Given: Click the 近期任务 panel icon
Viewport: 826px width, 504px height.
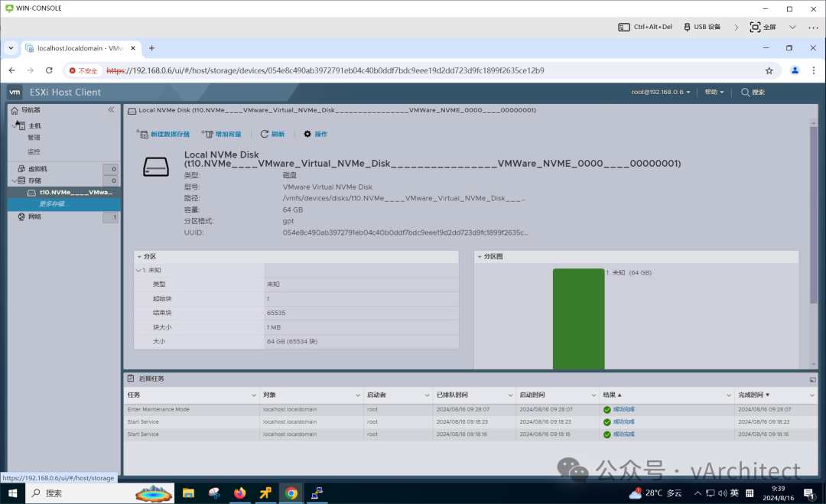Looking at the screenshot, I should click(x=131, y=378).
